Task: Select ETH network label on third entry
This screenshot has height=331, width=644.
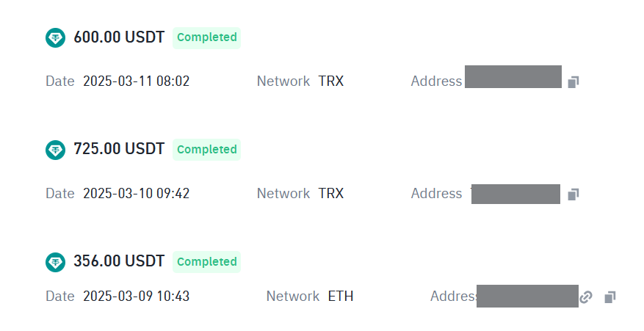Action: tap(341, 296)
